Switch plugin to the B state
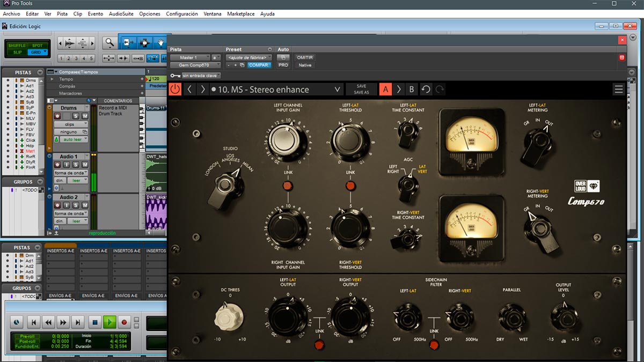The image size is (644, 362). pos(411,90)
